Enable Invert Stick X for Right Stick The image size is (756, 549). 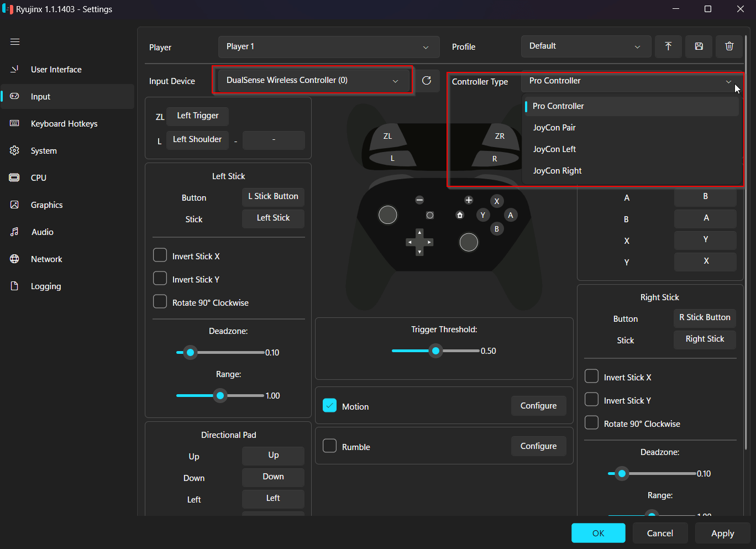coord(591,376)
